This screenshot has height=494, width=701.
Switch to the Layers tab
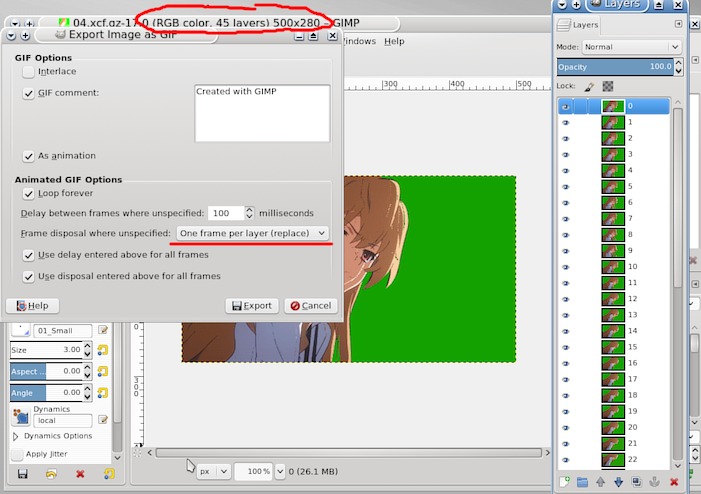click(x=577, y=25)
